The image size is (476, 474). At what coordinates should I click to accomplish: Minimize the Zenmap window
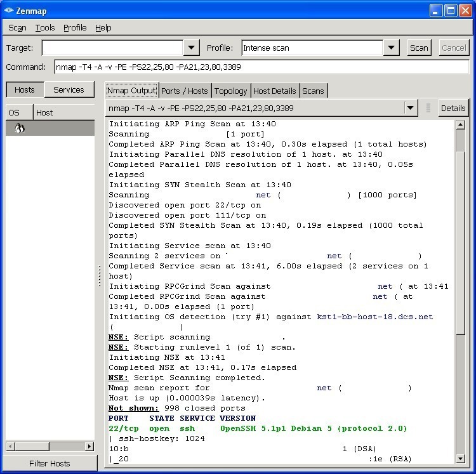[x=436, y=11]
